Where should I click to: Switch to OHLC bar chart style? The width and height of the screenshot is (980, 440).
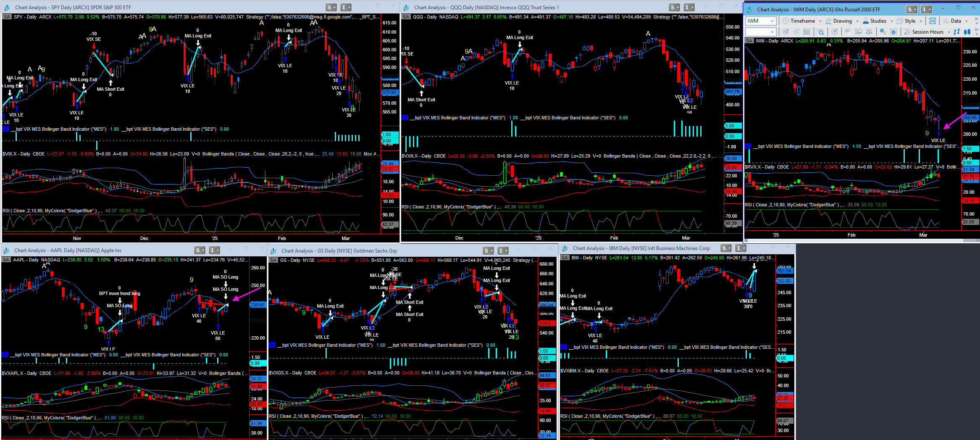coord(956,32)
